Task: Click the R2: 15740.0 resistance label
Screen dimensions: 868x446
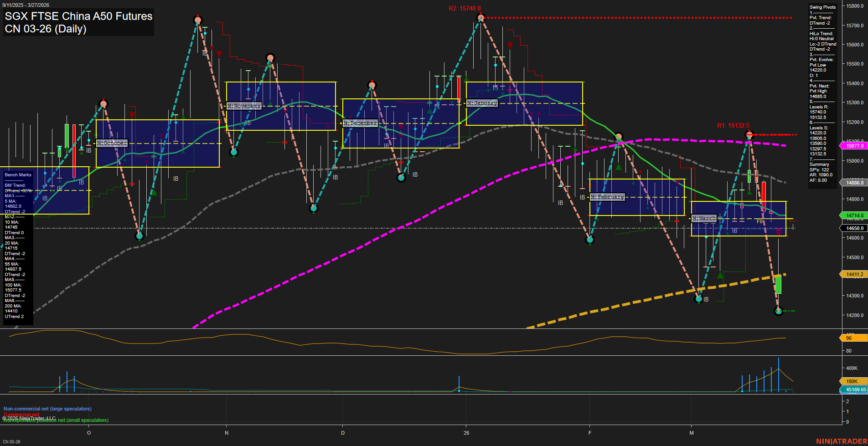Action: (465, 8)
